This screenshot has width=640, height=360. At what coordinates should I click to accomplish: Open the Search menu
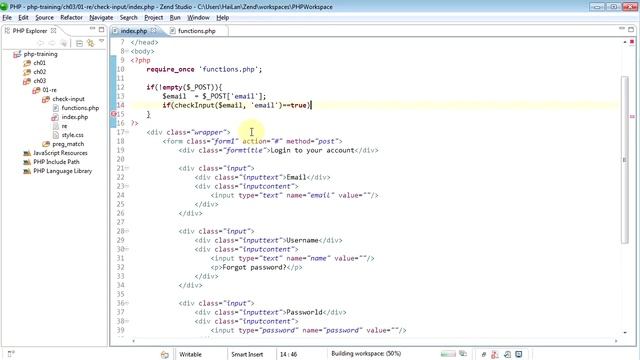(x=129, y=18)
